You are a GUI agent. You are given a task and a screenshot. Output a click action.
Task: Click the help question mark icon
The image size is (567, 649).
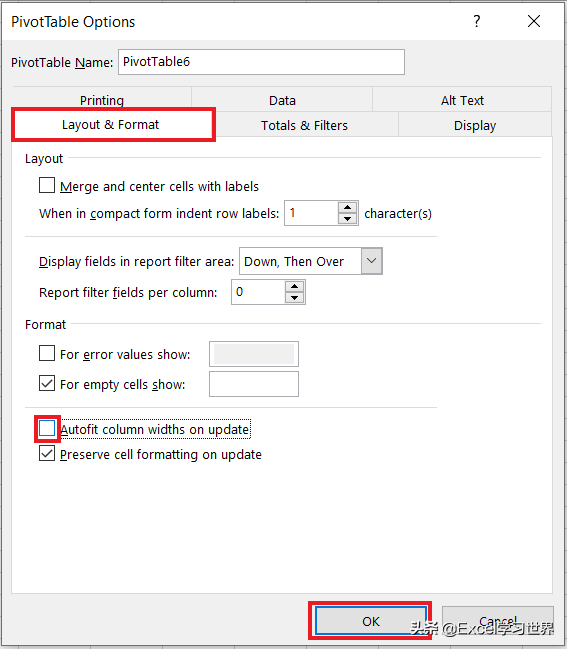[x=477, y=21]
